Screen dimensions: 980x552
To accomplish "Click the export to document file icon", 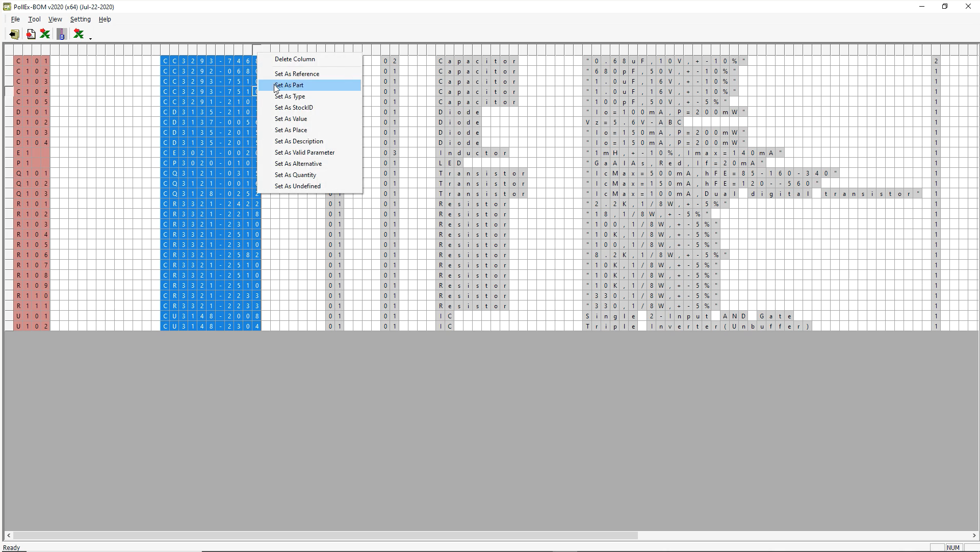I will point(31,34).
